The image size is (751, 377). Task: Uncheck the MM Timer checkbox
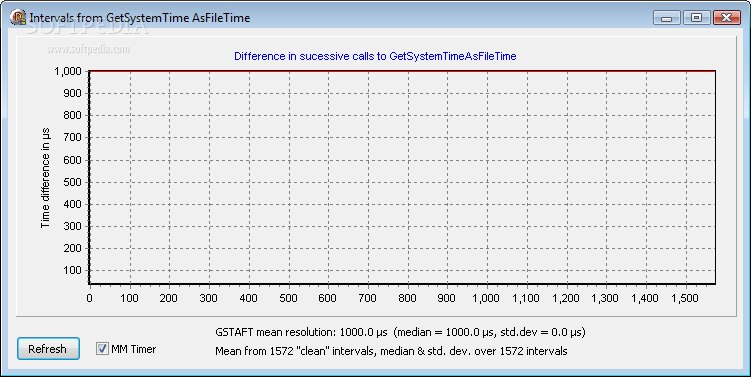click(102, 349)
